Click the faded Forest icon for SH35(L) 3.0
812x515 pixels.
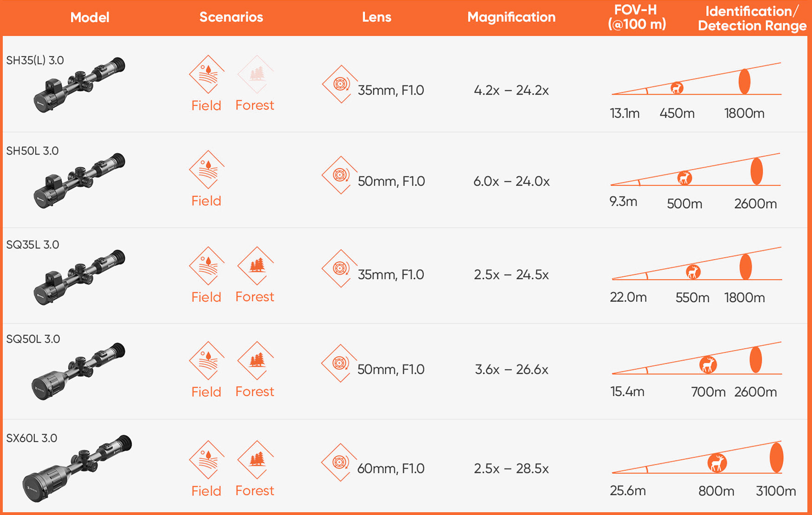tap(256, 74)
